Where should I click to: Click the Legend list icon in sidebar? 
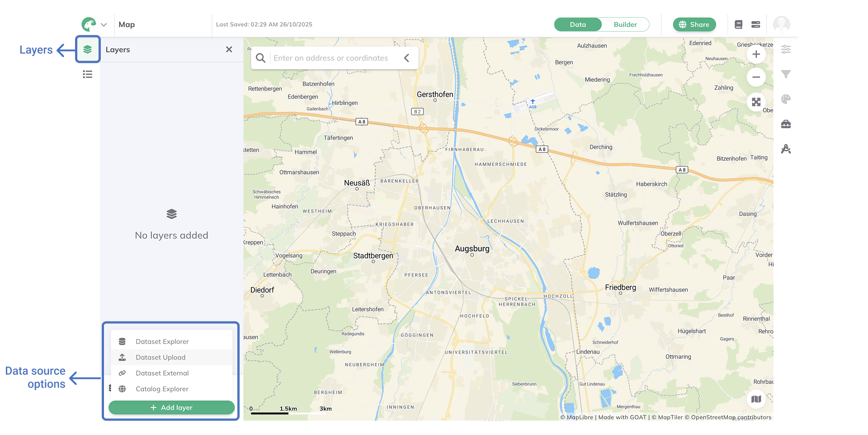pyautogui.click(x=87, y=74)
